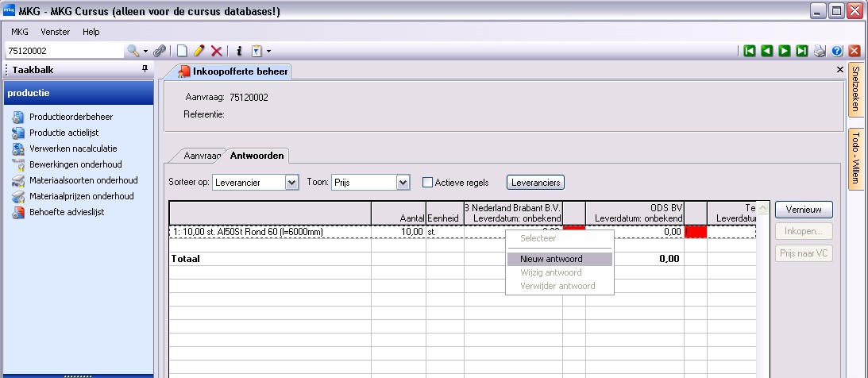Viewport: 868px width, 378px height.
Task: Click the red status cell under ODS BV
Action: [696, 232]
